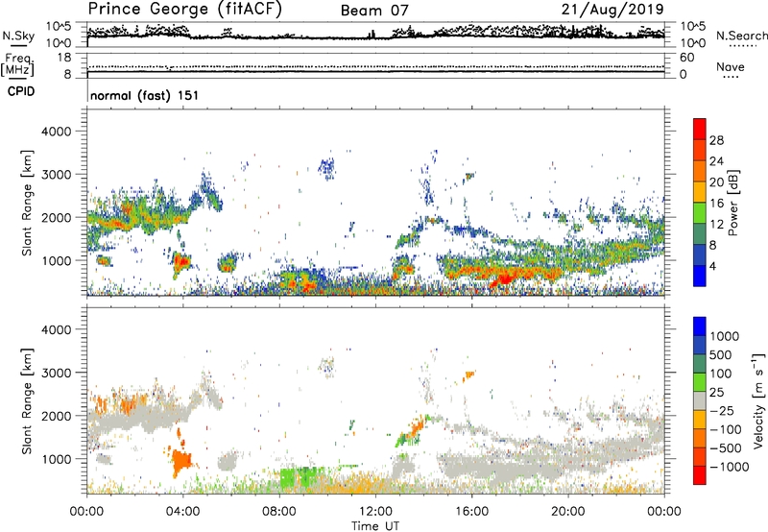Select the 'normal (fast) 151' mode text
The image size is (768, 532).
pos(145,95)
